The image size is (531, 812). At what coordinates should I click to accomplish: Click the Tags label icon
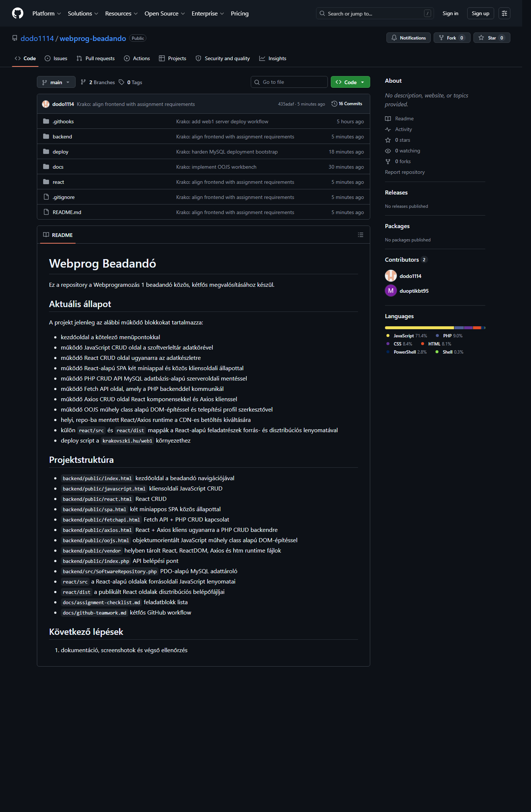122,82
